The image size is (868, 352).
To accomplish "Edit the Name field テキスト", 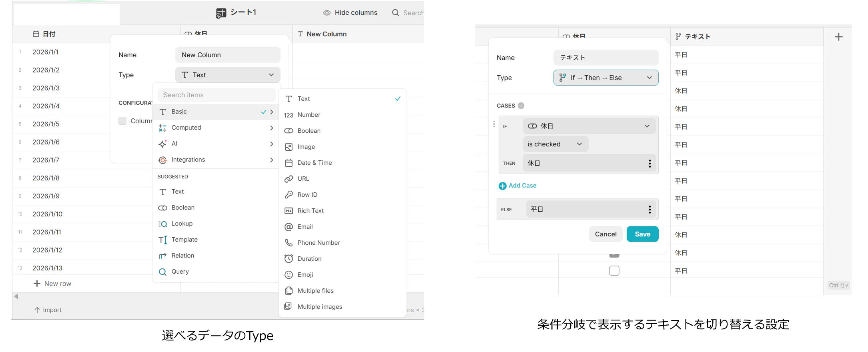I will (606, 58).
